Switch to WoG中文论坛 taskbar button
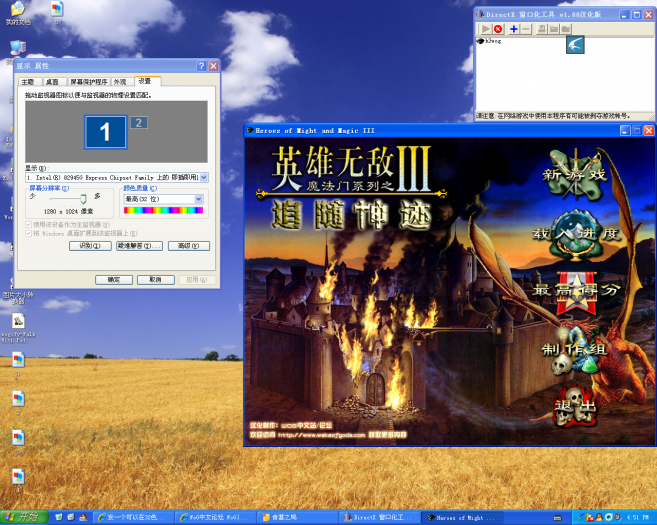This screenshot has width=657, height=525. pos(215,517)
